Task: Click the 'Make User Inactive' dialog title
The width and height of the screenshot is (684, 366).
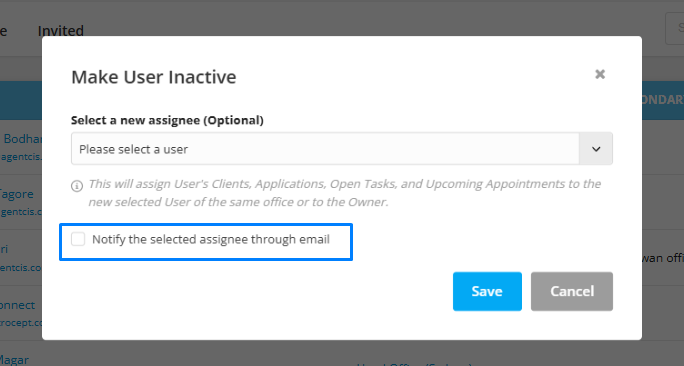Action: 154,77
